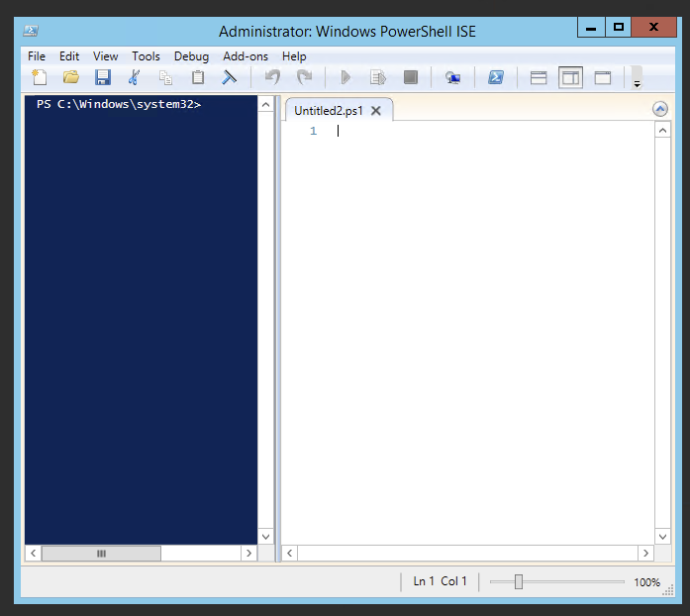The image size is (690, 616).
Task: Select the Untitled2.ps1 script tab
Action: [329, 111]
